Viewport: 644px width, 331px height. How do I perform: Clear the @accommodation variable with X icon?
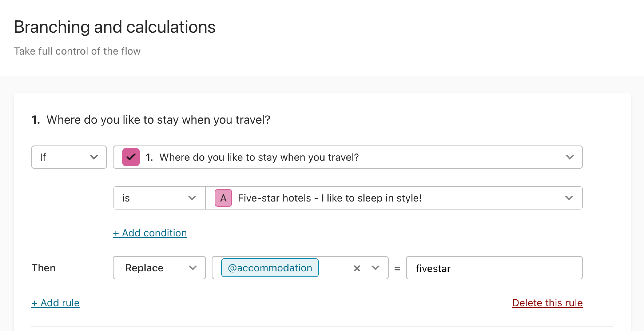(x=357, y=268)
